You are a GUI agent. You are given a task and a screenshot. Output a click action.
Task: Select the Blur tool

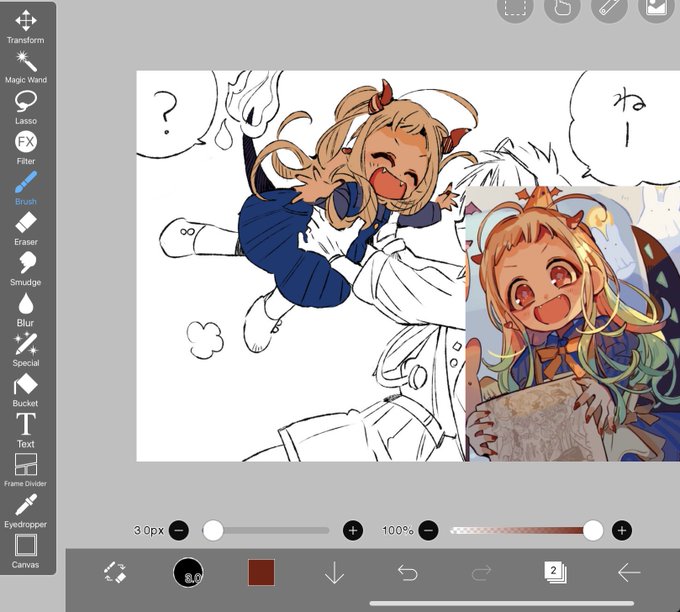pyautogui.click(x=26, y=309)
